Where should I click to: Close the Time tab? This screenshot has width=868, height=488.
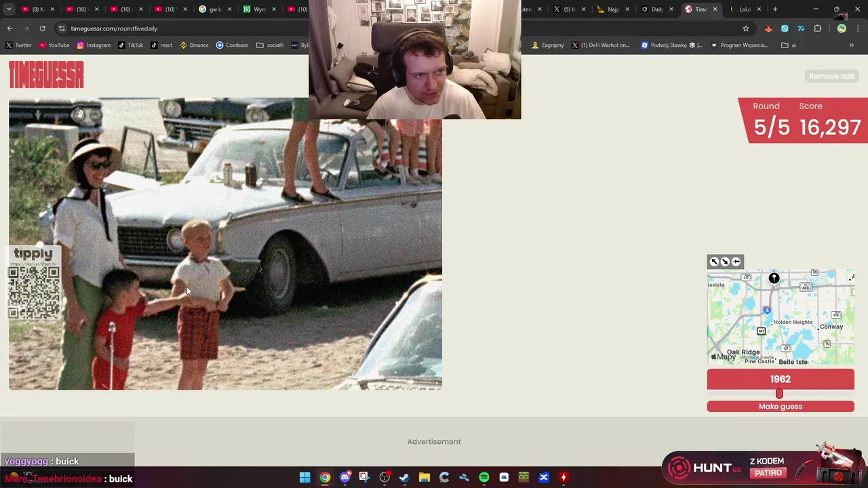pos(715,9)
